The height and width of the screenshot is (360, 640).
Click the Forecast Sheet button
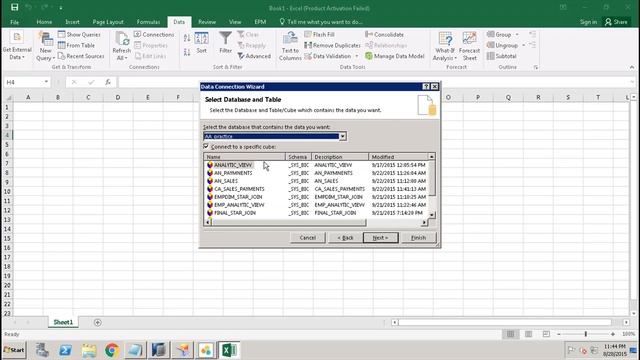click(x=469, y=47)
